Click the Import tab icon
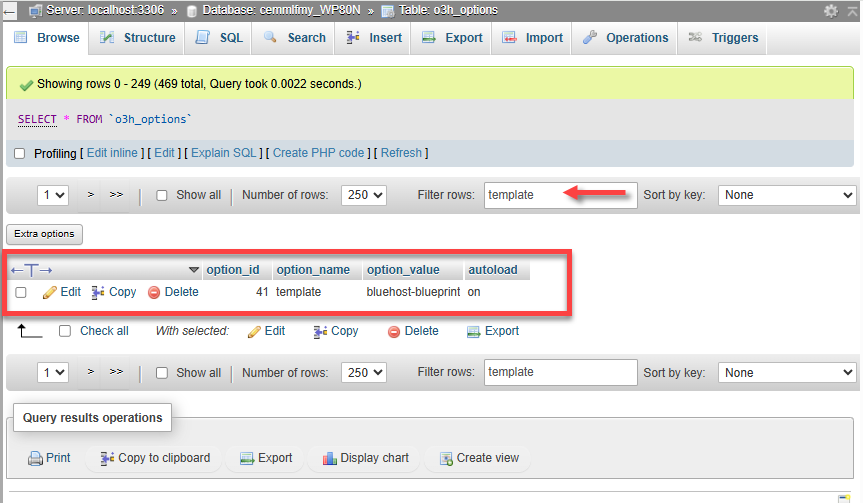Viewport: 863px width, 503px height. (x=509, y=37)
